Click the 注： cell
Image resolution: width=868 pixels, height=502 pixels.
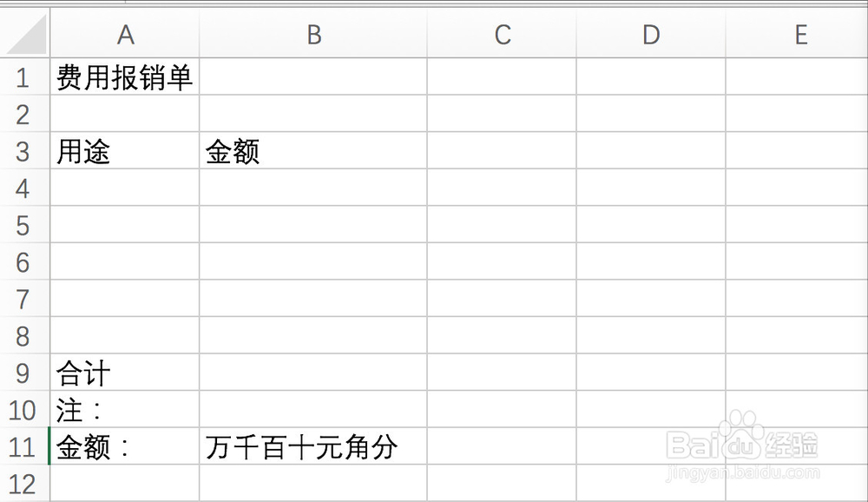coord(126,410)
